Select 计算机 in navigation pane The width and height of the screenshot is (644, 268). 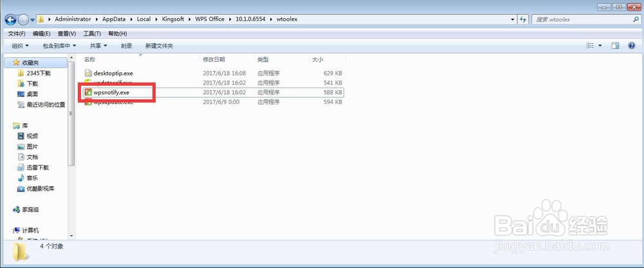30,231
